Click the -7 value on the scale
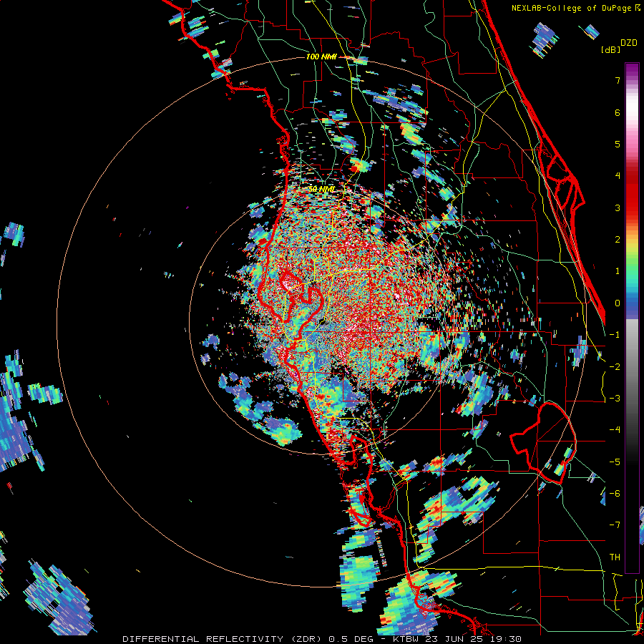This screenshot has height=644, width=644. point(615,525)
